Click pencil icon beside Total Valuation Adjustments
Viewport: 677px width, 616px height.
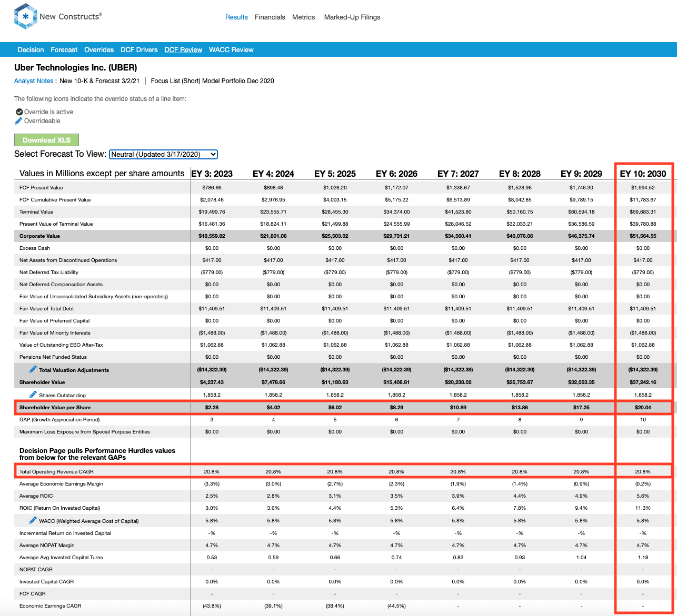tap(33, 369)
